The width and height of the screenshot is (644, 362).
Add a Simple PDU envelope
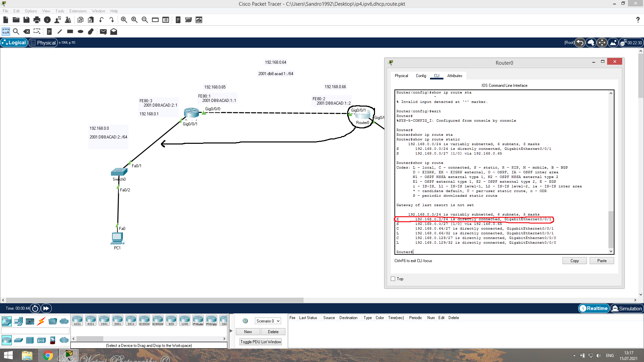click(103, 32)
